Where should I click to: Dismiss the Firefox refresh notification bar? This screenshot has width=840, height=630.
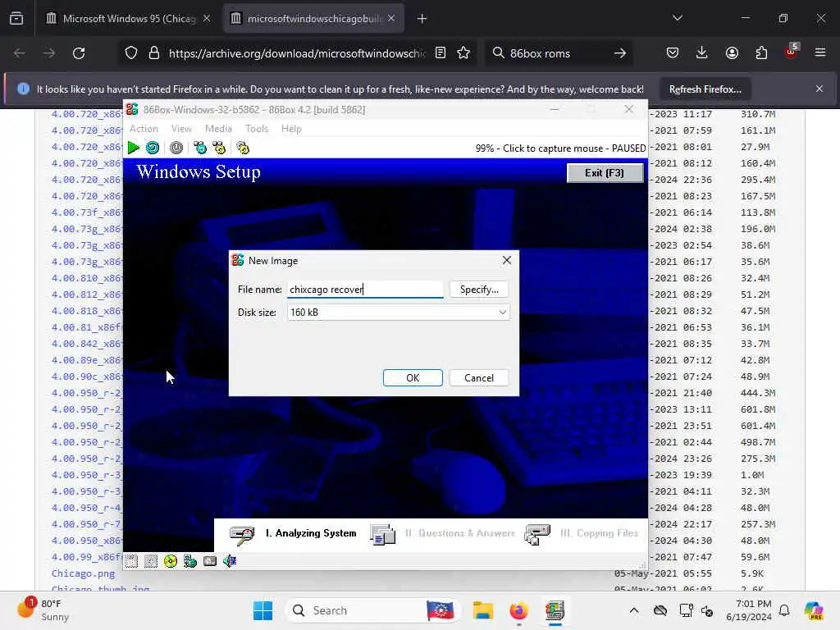[819, 89]
